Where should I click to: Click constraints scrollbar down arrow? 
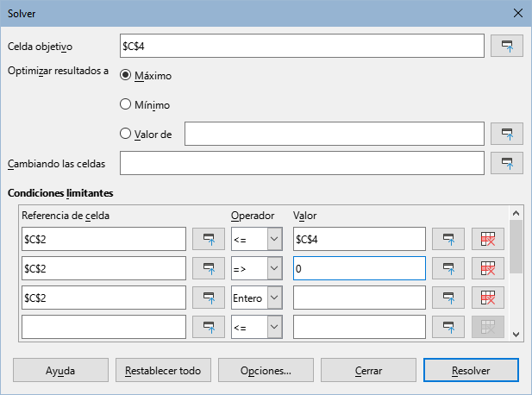pyautogui.click(x=516, y=335)
